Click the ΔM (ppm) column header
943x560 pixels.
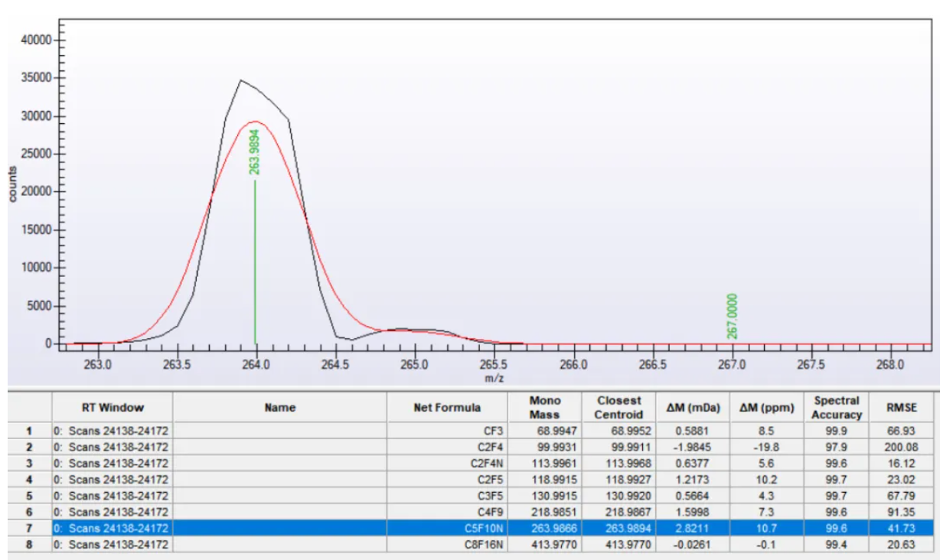[767, 408]
